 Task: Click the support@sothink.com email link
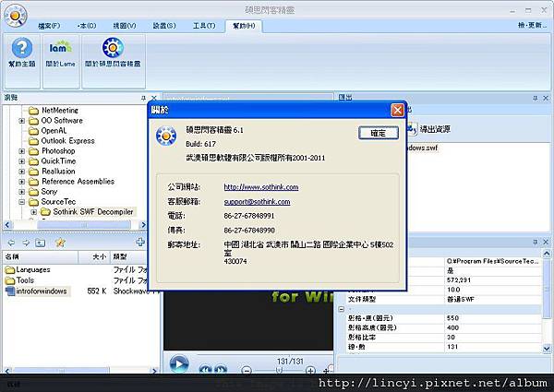coord(257,202)
